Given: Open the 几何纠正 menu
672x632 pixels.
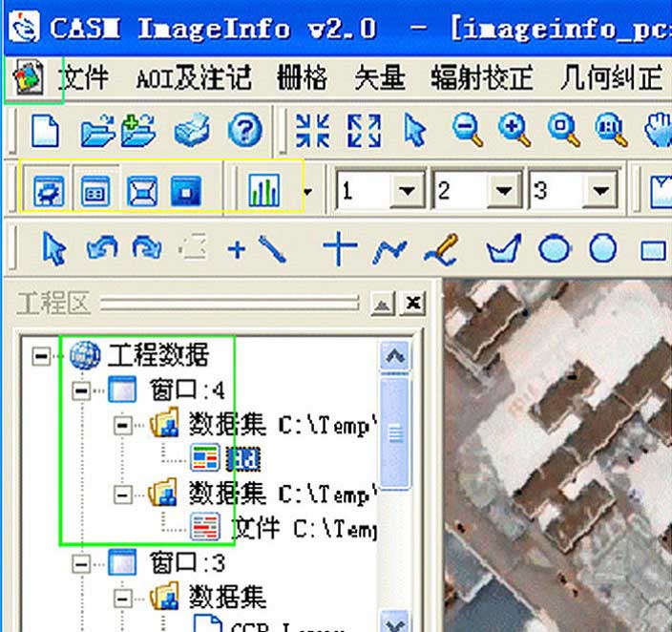Looking at the screenshot, I should click(611, 78).
